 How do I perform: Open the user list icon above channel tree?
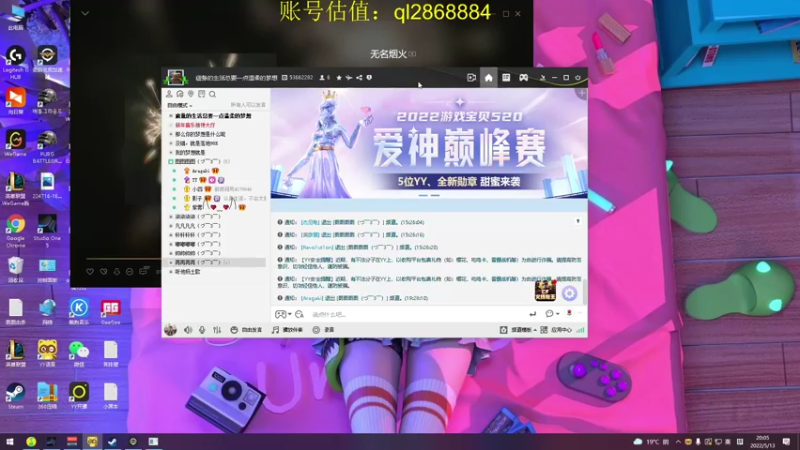point(169,94)
